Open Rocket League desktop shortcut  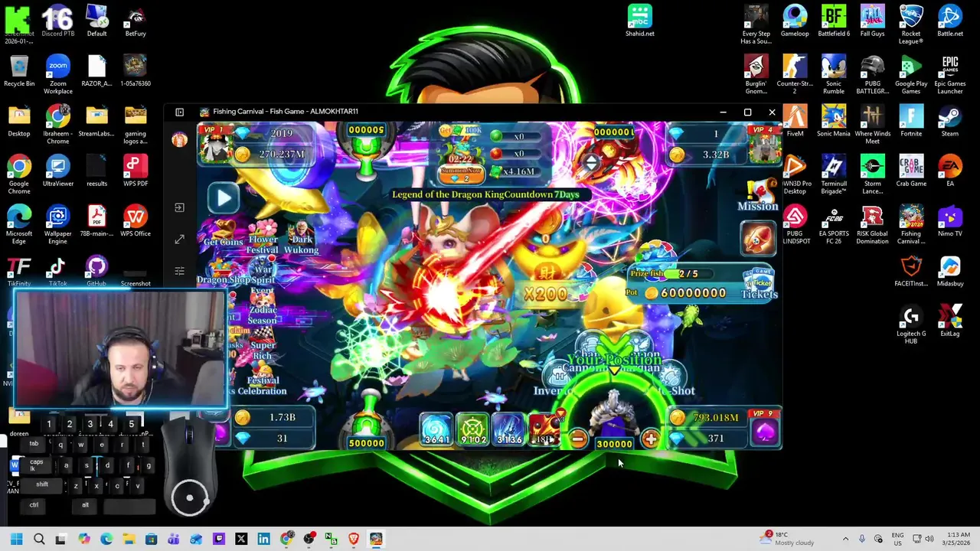pyautogui.click(x=911, y=24)
